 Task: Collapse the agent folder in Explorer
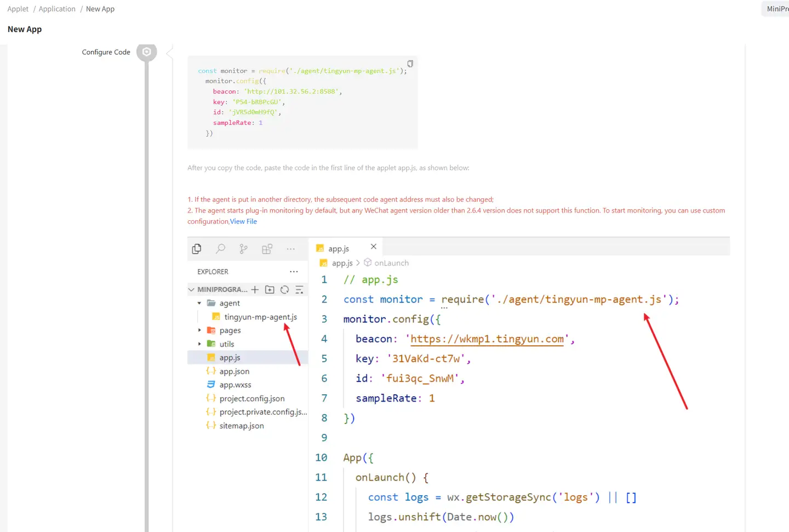coord(199,303)
